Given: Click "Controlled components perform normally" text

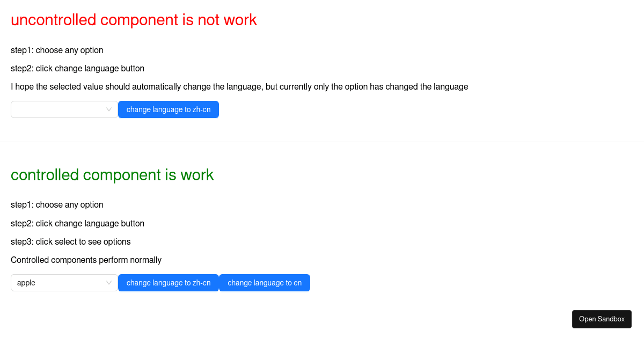Looking at the screenshot, I should click(x=86, y=260).
